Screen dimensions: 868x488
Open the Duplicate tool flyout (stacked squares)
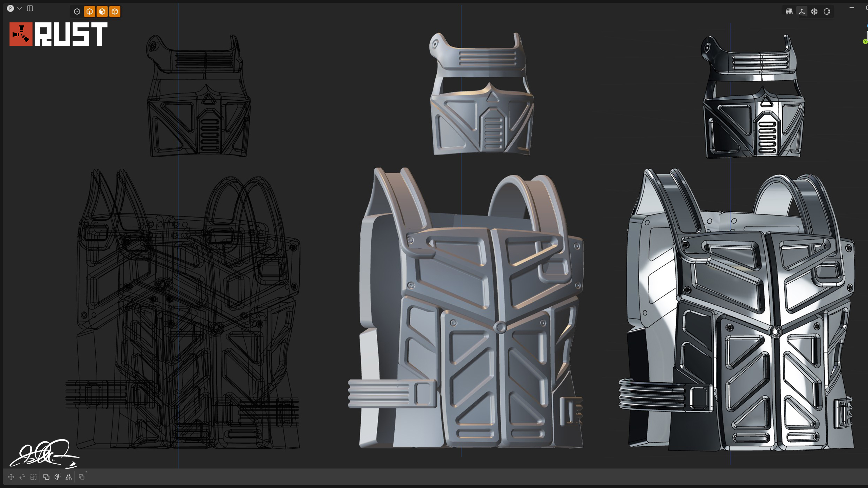click(82, 477)
